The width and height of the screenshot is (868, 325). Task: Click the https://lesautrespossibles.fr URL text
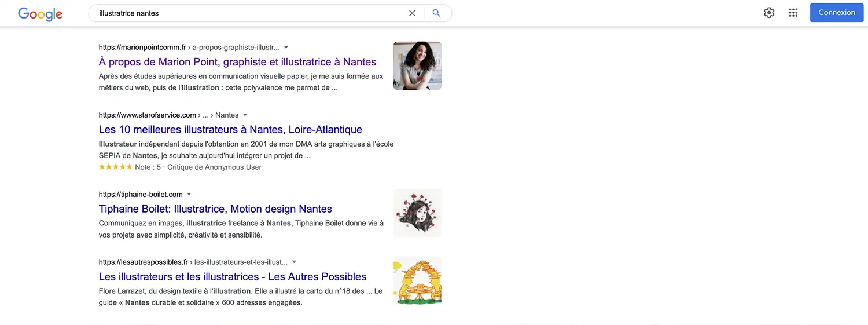click(x=144, y=262)
